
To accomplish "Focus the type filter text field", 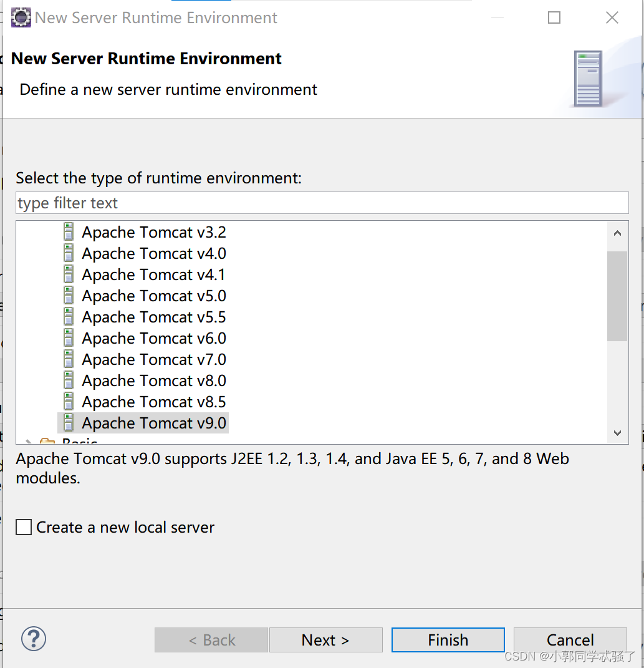I will pos(322,203).
